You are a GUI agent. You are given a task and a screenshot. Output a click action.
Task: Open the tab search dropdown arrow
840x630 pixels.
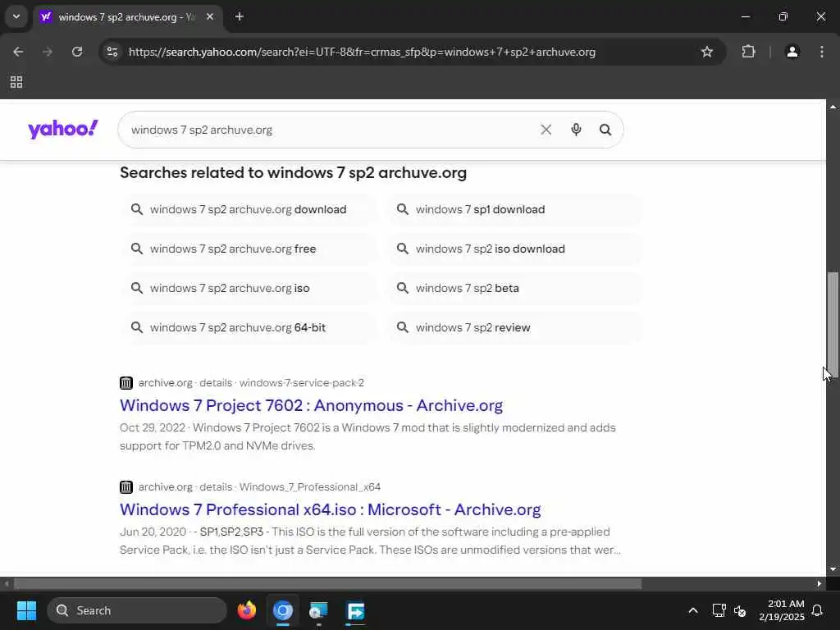[x=16, y=16]
